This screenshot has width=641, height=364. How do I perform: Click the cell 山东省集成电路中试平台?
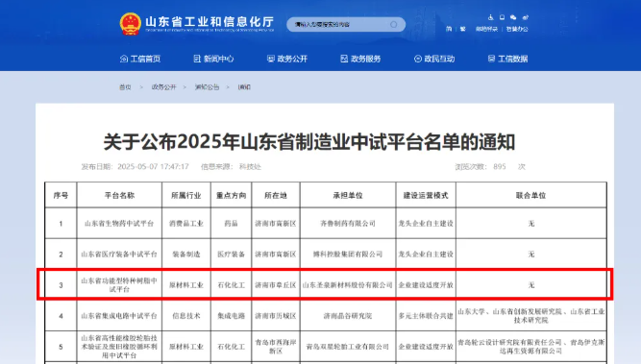click(x=119, y=316)
